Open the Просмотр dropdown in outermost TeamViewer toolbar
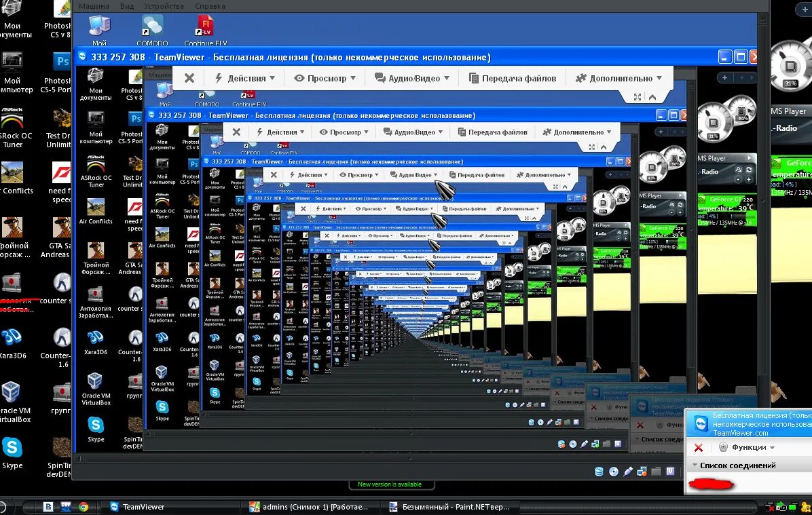This screenshot has width=812, height=515. click(x=325, y=78)
